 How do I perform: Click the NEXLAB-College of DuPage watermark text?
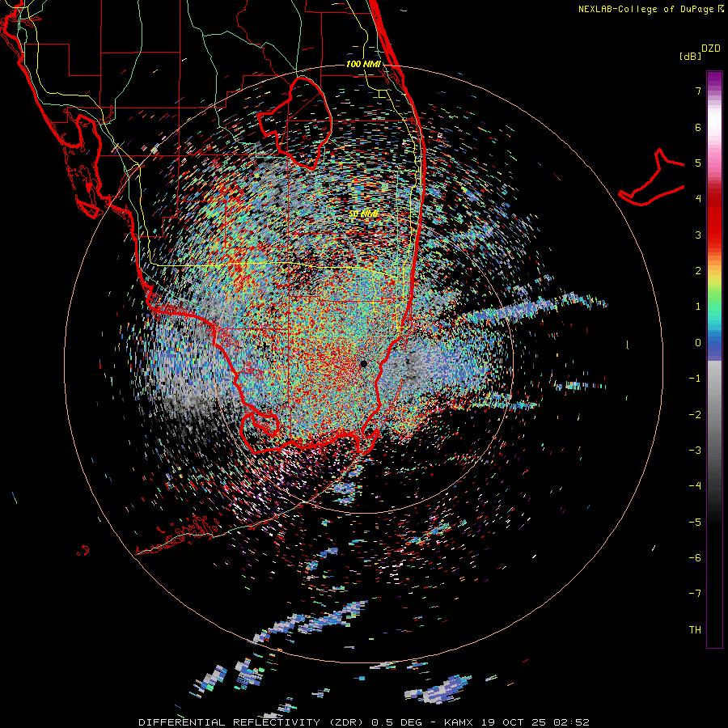pos(650,9)
